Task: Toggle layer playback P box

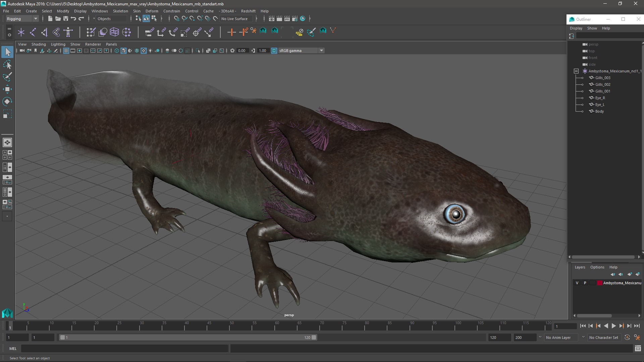Action: (585, 283)
